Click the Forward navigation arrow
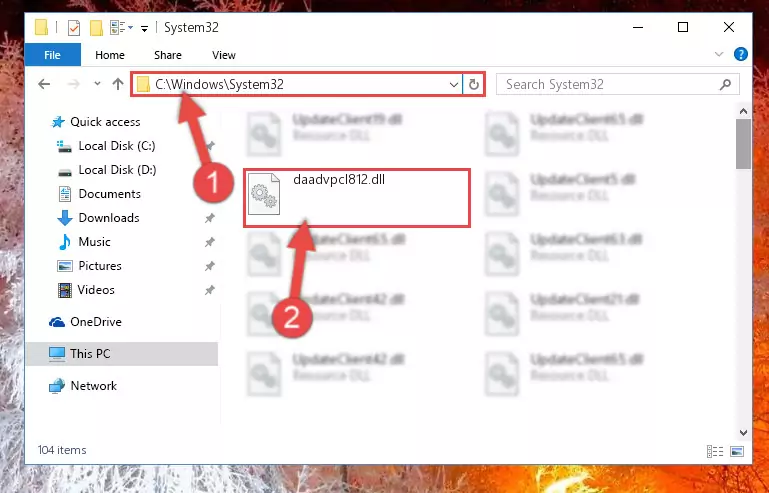769x493 pixels. point(74,84)
